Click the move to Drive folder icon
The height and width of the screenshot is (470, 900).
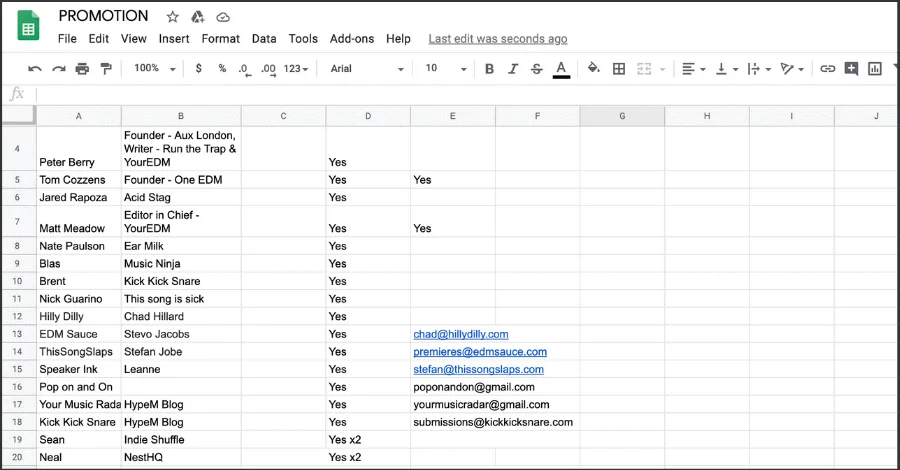197,17
